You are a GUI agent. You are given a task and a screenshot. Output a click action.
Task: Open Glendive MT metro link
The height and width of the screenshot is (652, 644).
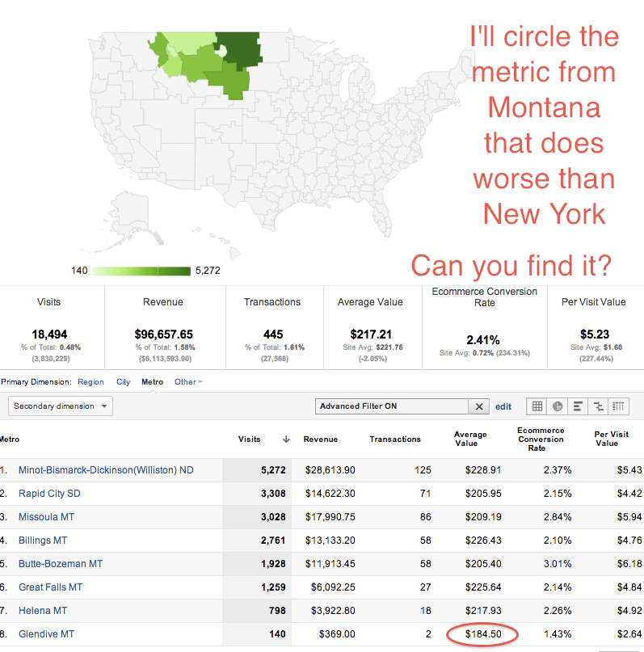pyautogui.click(x=47, y=634)
